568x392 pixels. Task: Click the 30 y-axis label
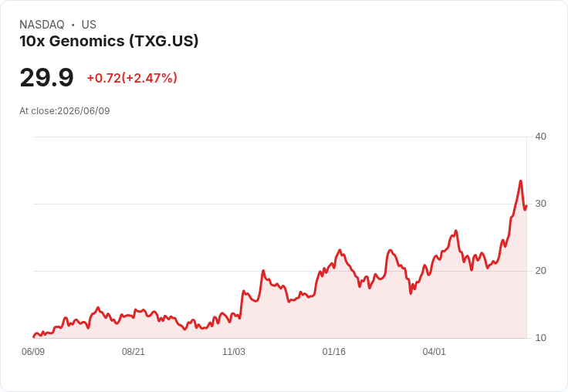(x=540, y=204)
